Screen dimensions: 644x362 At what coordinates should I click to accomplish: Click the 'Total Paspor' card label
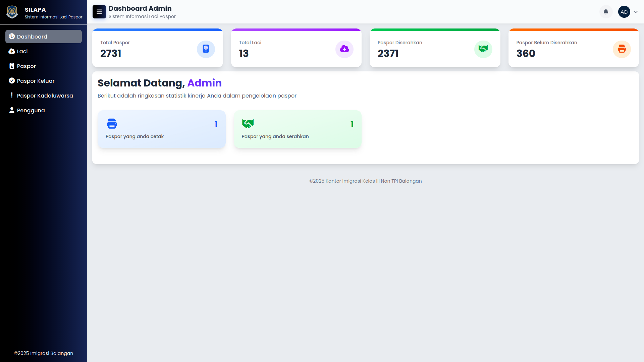[x=115, y=43]
